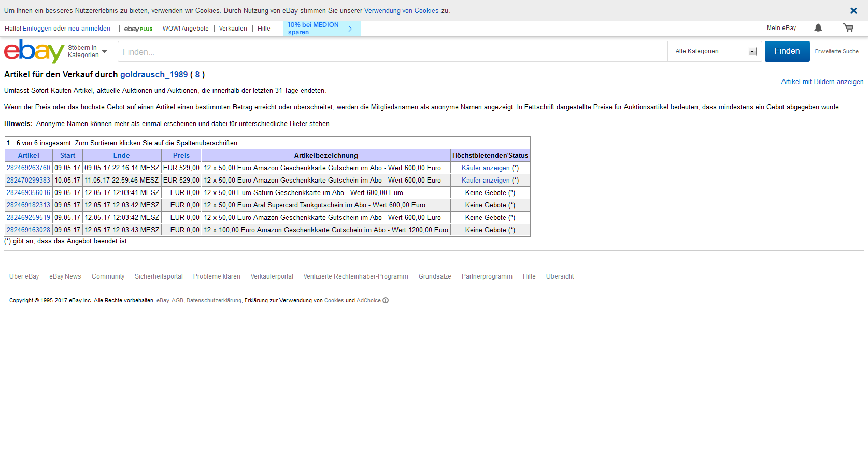Select Artikelbezeichnung column header
The image size is (868, 471).
point(326,155)
